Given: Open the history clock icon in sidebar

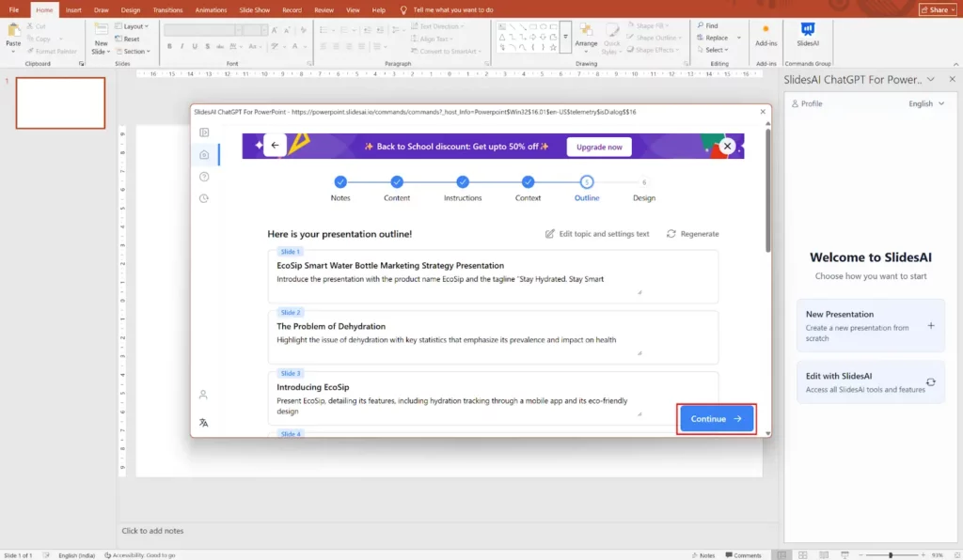Looking at the screenshot, I should pyautogui.click(x=204, y=198).
